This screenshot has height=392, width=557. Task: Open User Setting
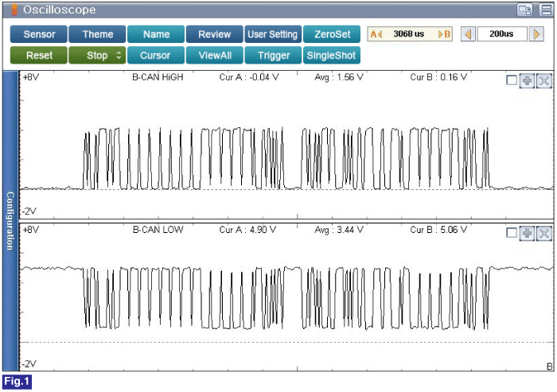pyautogui.click(x=273, y=34)
